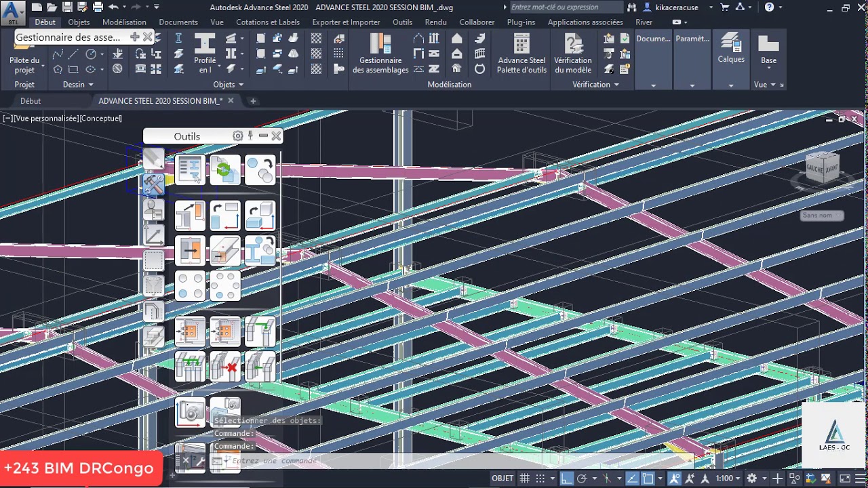The height and width of the screenshot is (488, 868).
Task: Click the Pilote du projet button
Action: tap(24, 56)
